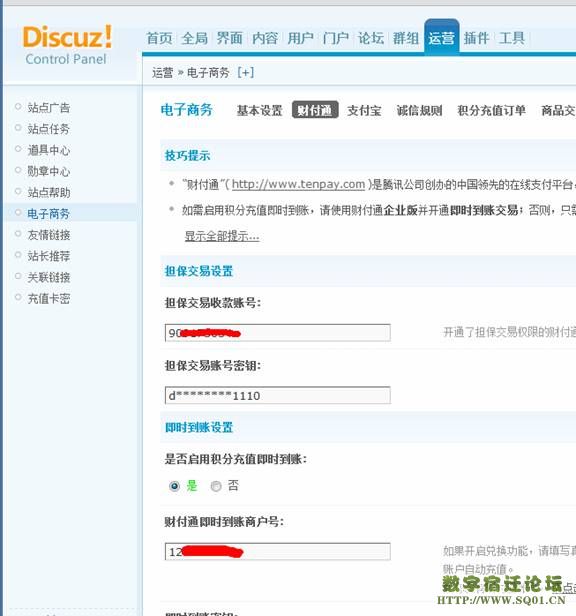576x616 pixels.
Task: Open the 插件 top navigation tab
Action: pos(476,38)
